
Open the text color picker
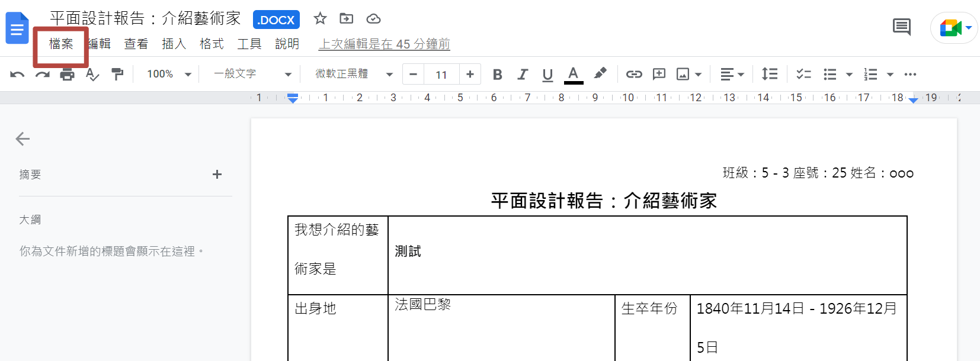coord(573,74)
